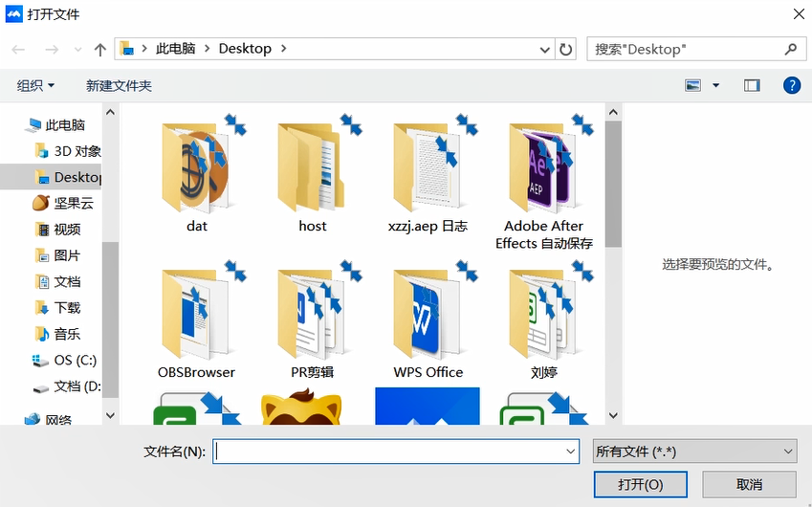Screen dimensions: 812x507
Task: Open 坚果云 in the sidebar
Action: tap(63, 203)
